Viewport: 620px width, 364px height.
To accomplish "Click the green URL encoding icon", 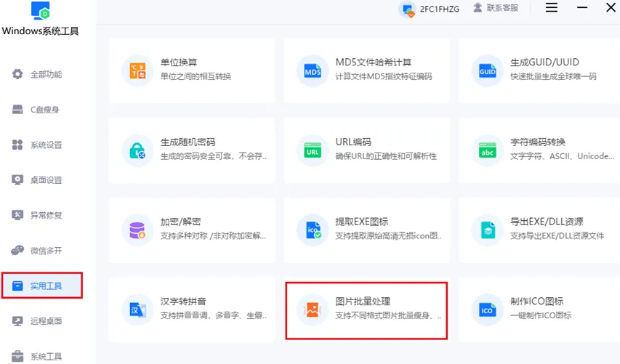I will tap(313, 151).
